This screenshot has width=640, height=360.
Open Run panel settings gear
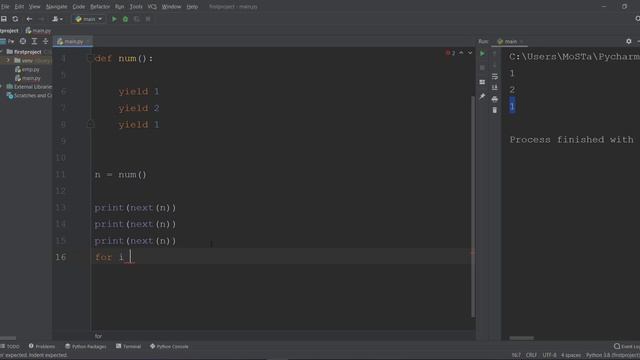pyautogui.click(x=629, y=41)
